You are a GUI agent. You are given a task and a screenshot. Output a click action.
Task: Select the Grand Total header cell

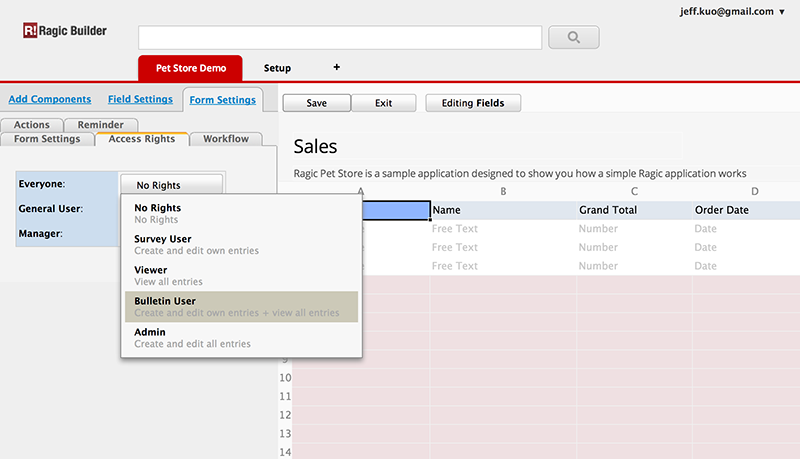pyautogui.click(x=634, y=210)
